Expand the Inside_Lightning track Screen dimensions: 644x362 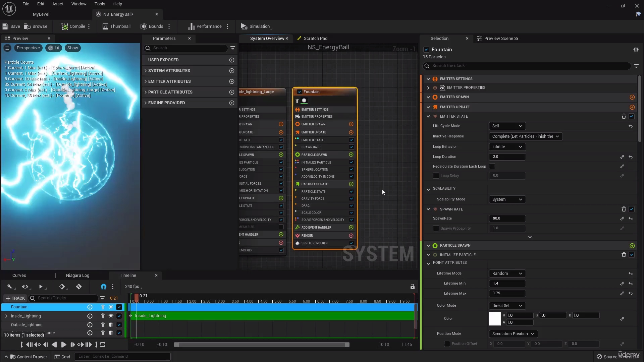pyautogui.click(x=6, y=316)
